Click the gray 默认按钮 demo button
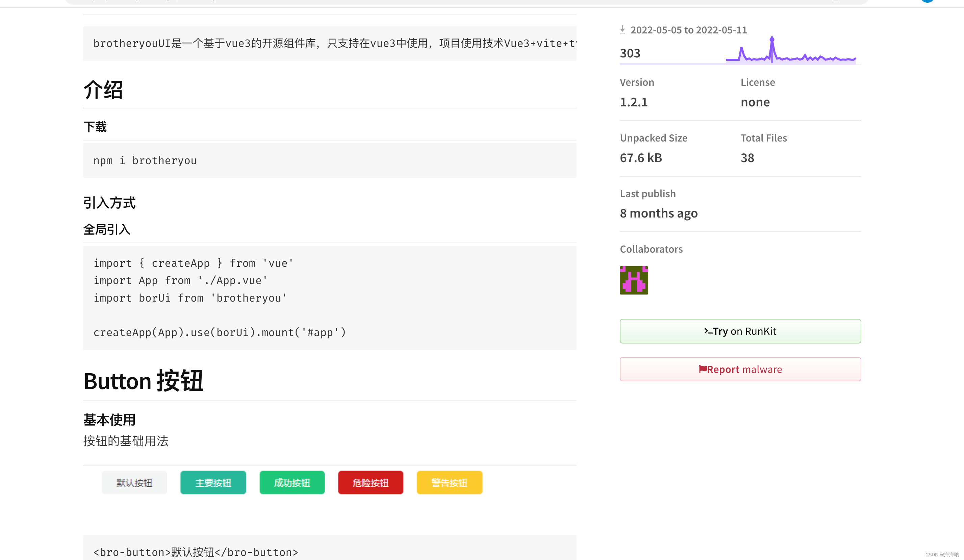Image resolution: width=964 pixels, height=560 pixels. tap(134, 482)
